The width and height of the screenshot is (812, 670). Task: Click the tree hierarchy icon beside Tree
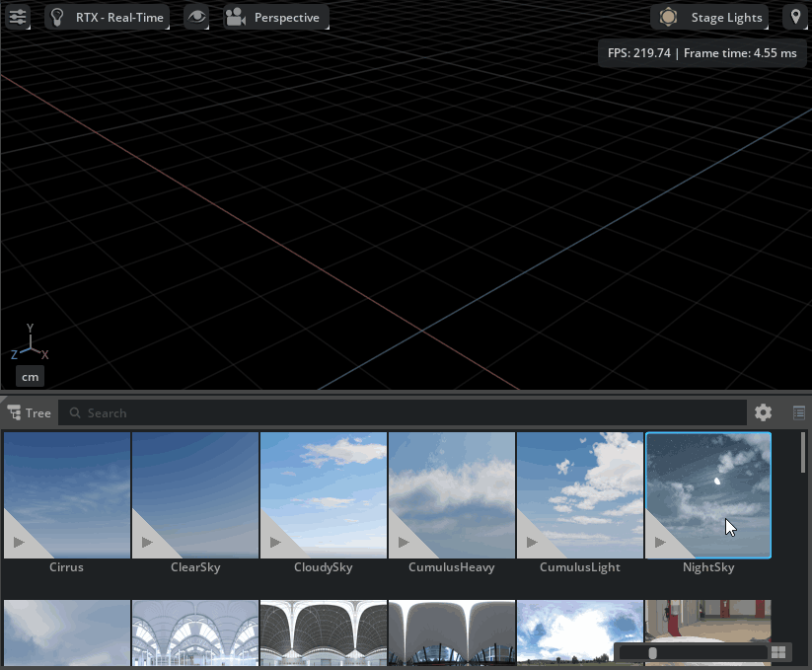tap(14, 412)
